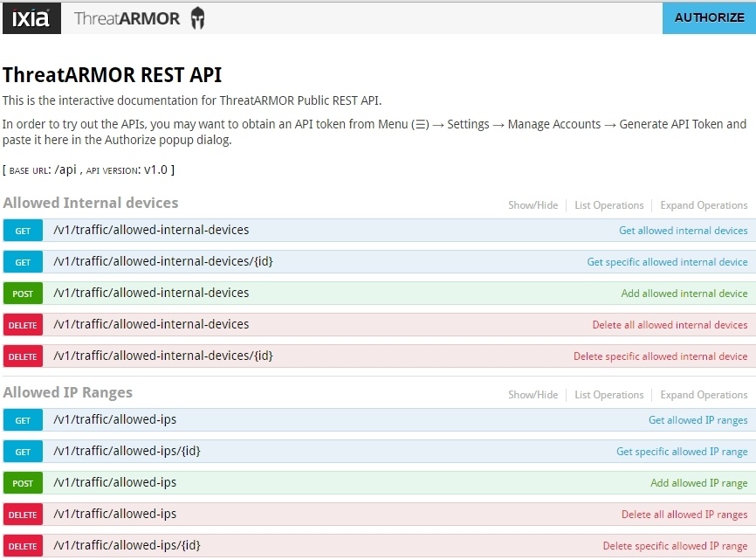Expand Operations for Allowed Internal devices

(x=704, y=205)
